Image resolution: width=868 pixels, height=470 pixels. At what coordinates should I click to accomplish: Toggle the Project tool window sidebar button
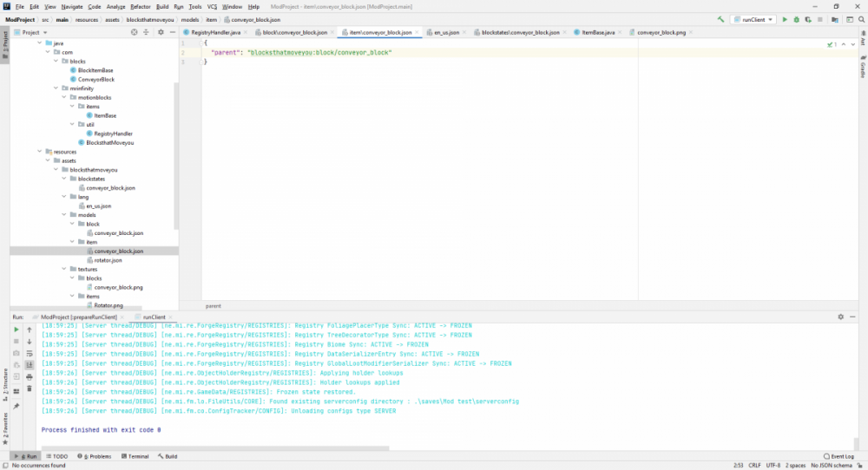(x=5, y=45)
